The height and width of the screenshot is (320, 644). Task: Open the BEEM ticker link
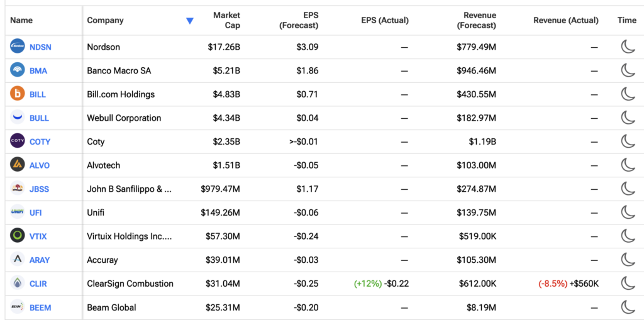40,307
